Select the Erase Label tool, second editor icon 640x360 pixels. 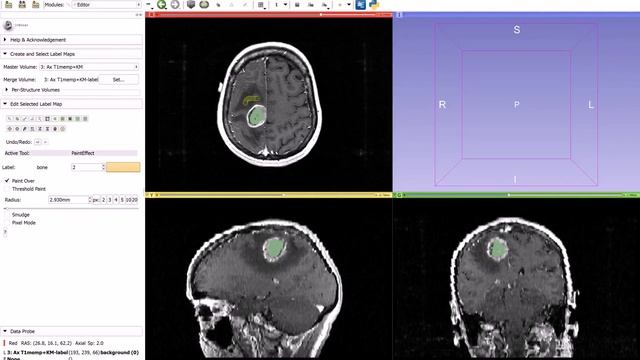17,119
